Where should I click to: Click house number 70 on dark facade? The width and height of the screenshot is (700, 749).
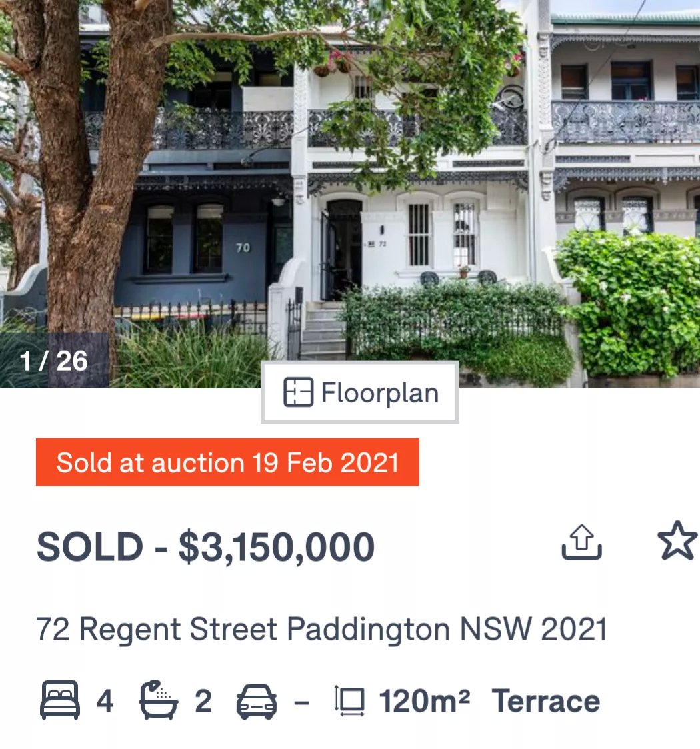tap(243, 247)
